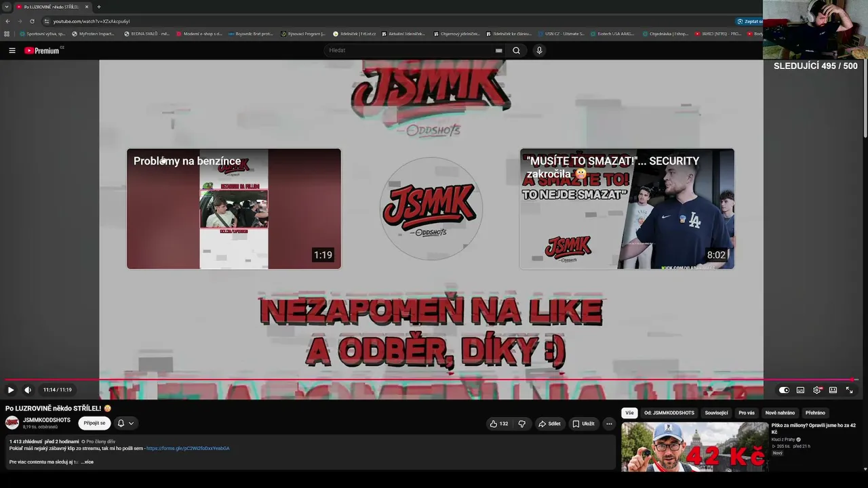Open the bookmarks apps grid icon
This screenshot has width=868, height=488.
tap(7, 34)
